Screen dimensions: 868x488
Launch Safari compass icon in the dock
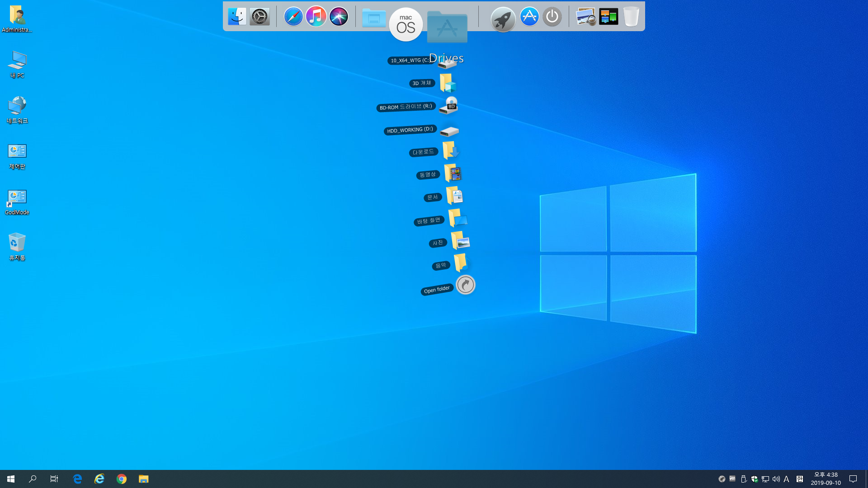point(293,17)
